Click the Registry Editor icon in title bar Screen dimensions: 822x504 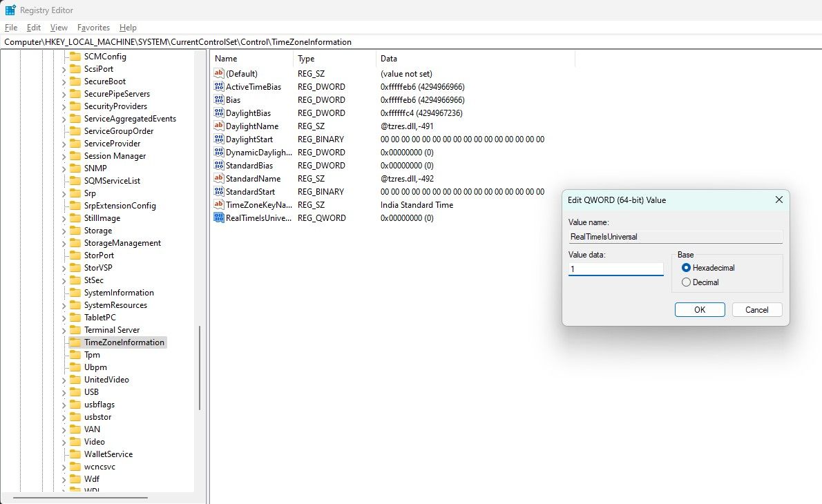coord(9,10)
